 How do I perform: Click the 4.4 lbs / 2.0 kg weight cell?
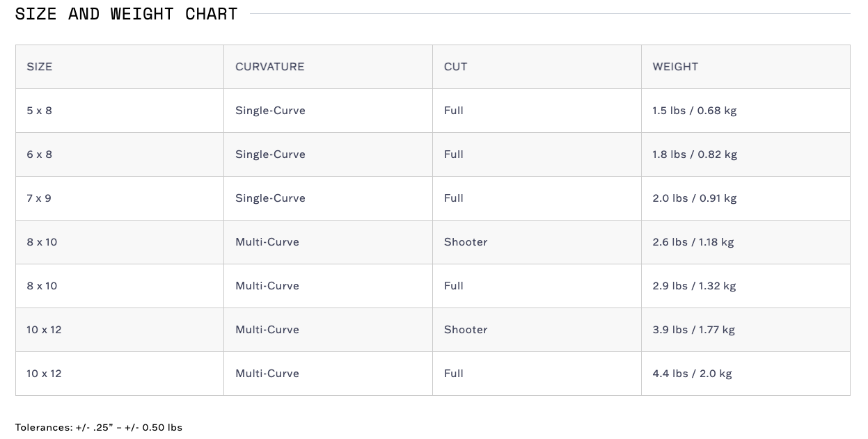pos(692,374)
